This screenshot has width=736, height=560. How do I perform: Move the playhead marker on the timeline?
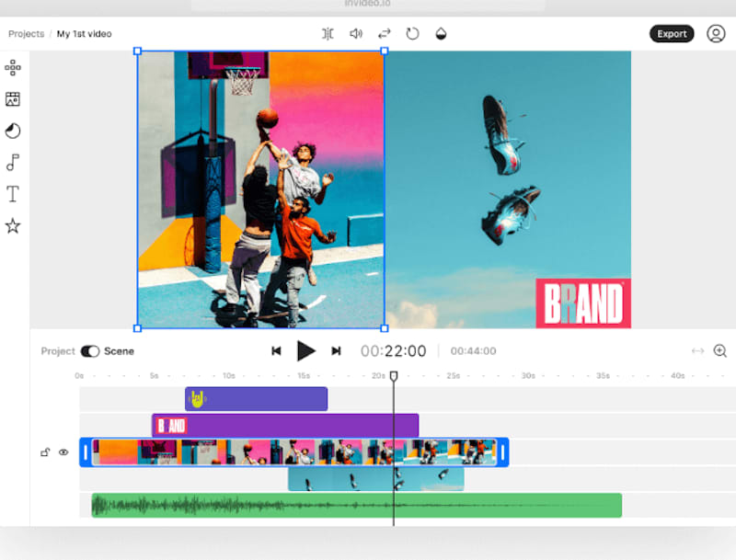394,375
